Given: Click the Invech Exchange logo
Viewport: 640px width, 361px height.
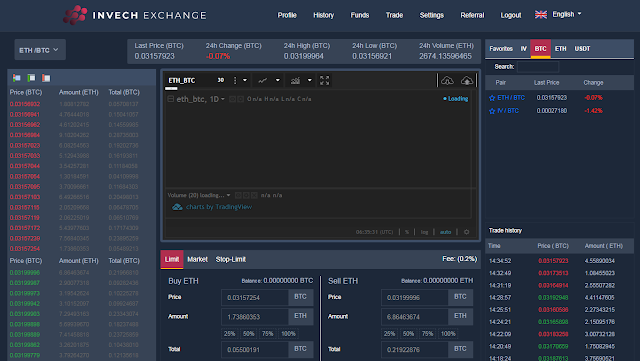Looking at the screenshot, I should pos(135,15).
